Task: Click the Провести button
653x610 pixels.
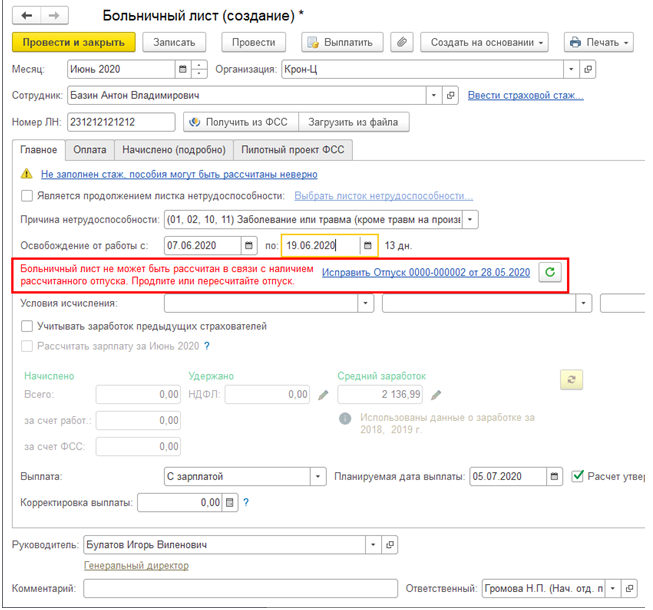Action: [254, 42]
